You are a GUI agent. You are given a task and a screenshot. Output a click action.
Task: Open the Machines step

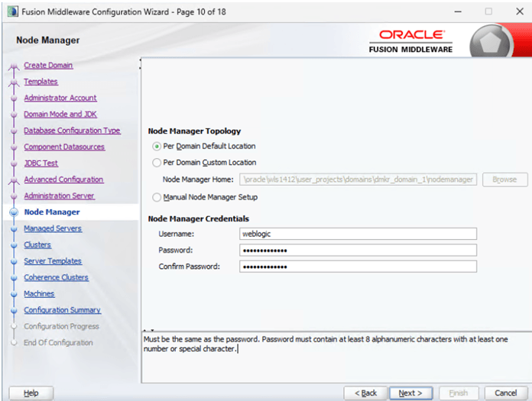pos(39,293)
